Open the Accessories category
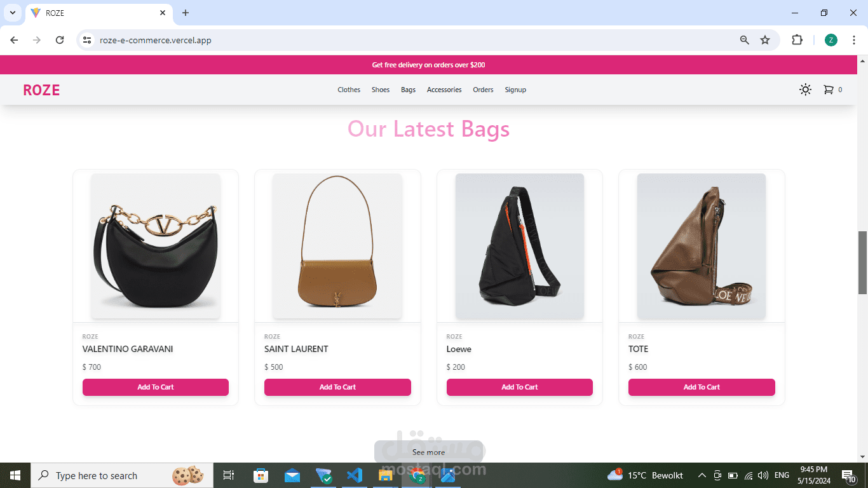 tap(444, 90)
